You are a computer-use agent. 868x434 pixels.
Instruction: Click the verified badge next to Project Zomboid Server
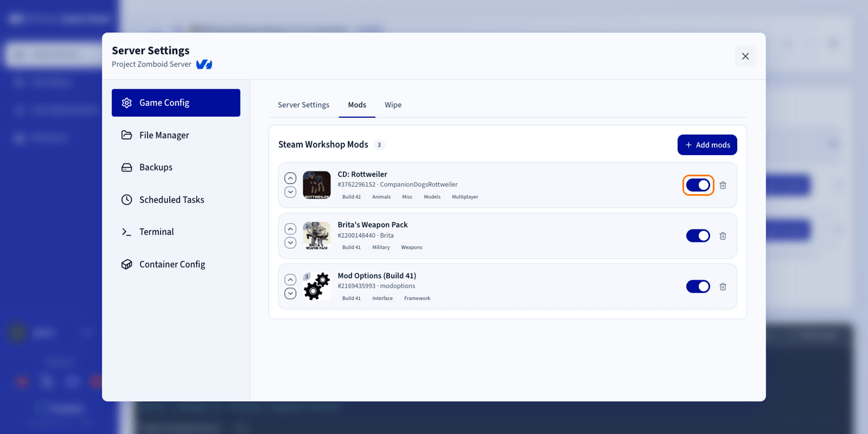click(204, 64)
